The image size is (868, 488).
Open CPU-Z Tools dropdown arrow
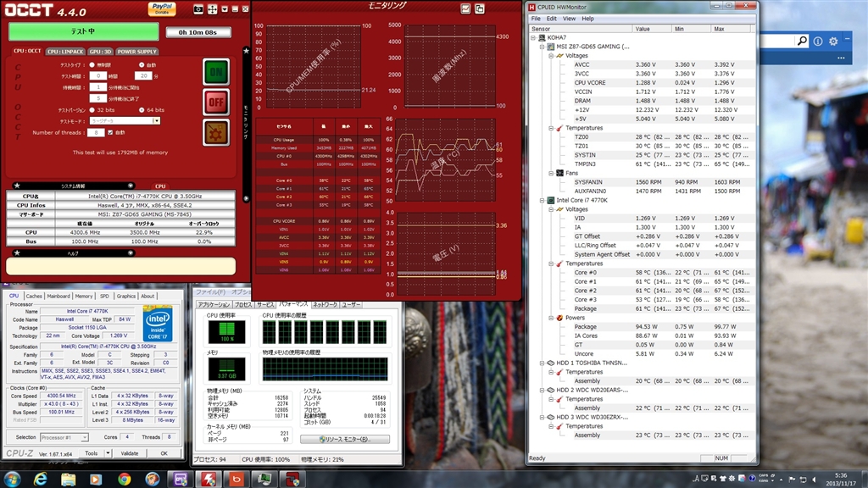108,453
